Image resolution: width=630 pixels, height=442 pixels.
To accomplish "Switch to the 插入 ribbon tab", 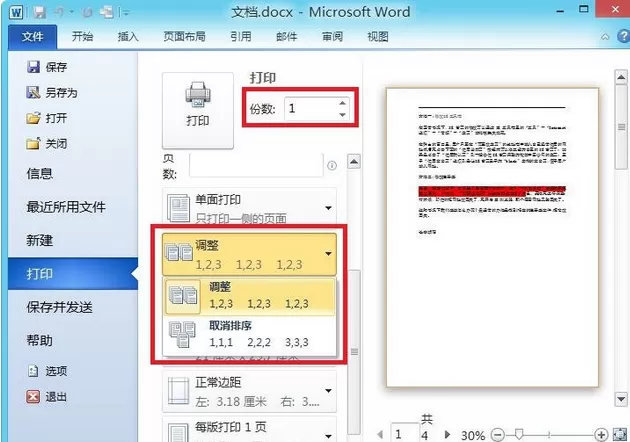I will (x=128, y=37).
